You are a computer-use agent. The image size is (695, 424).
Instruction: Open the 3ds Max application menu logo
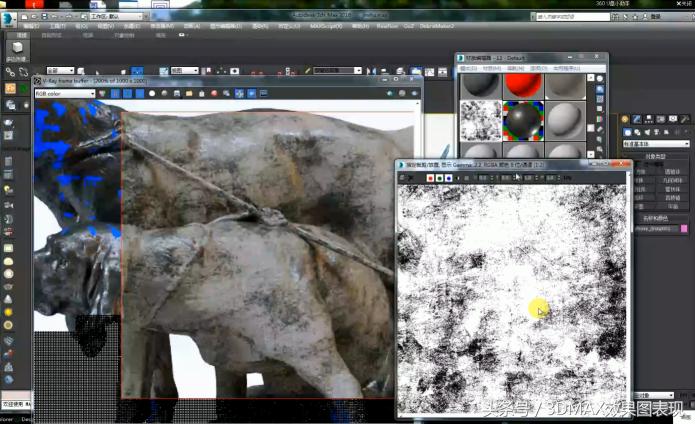click(x=8, y=19)
